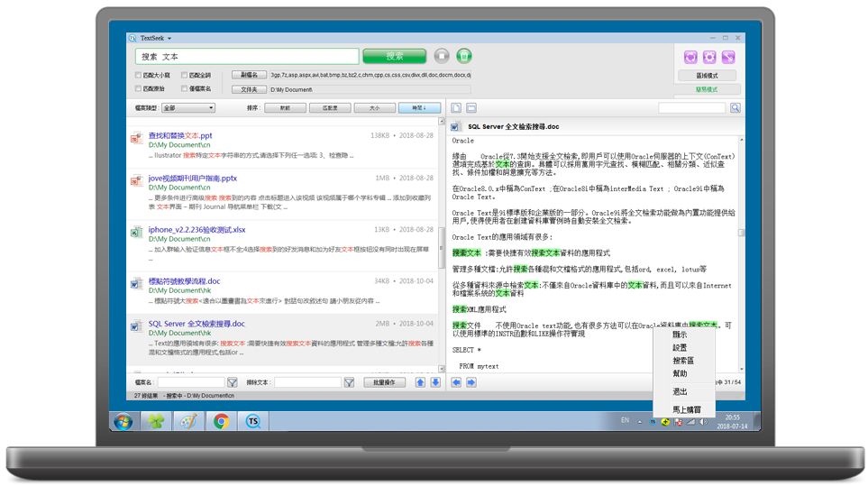Screen dimensions: 868x486
Task: Click the green trash bin icon
Action: [464, 56]
